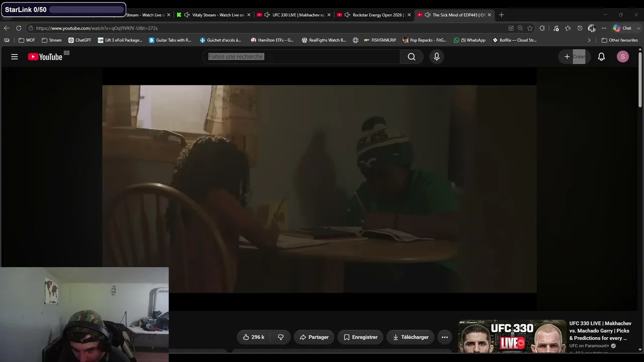Open the Stream bookmarks folder
Image resolution: width=644 pixels, height=362 pixels.
point(52,40)
